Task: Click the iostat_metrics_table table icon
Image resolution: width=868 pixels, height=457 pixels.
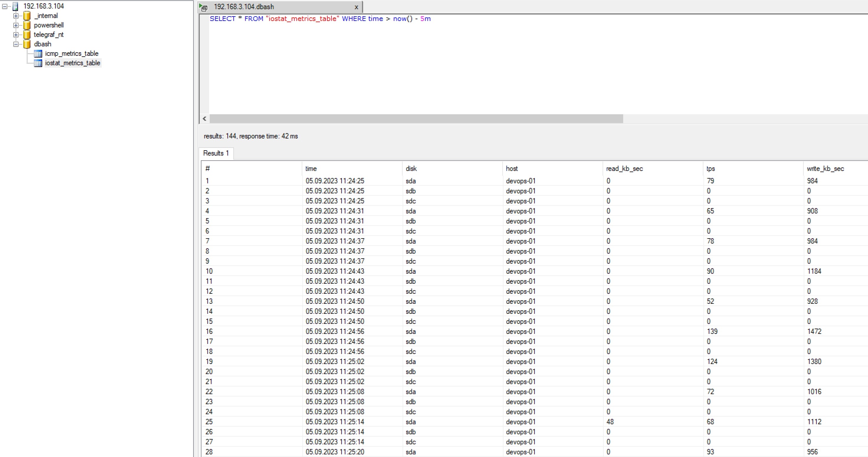Action: (x=38, y=63)
